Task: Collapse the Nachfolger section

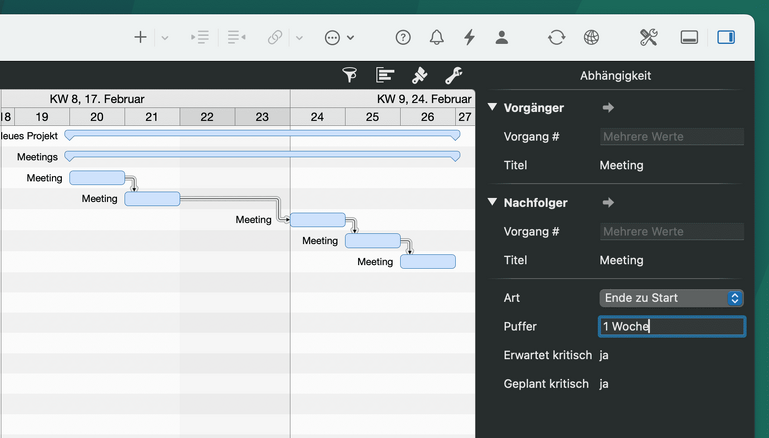Action: coord(492,202)
